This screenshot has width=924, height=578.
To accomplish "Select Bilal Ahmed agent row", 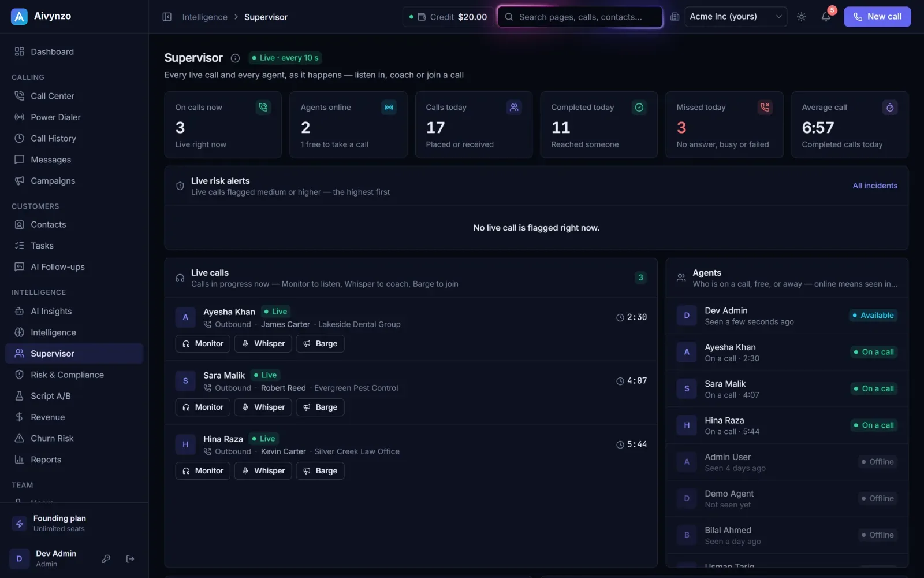I will [x=787, y=535].
